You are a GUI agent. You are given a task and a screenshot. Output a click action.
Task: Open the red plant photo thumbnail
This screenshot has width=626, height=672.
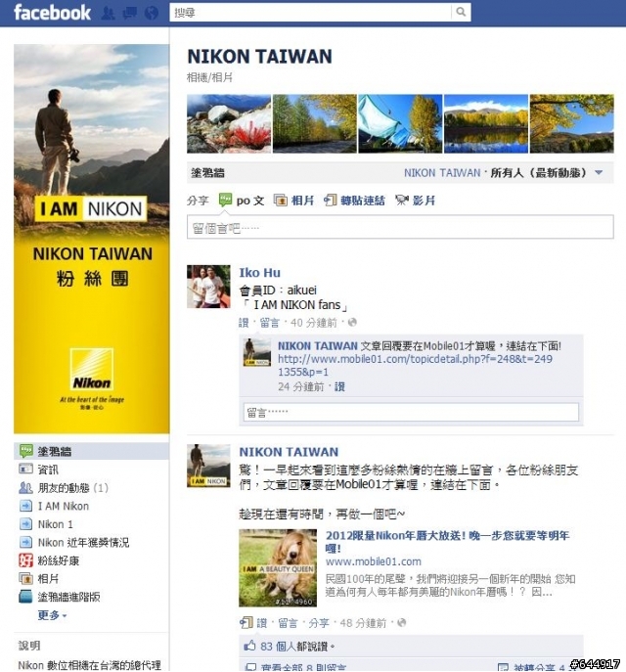click(x=229, y=124)
